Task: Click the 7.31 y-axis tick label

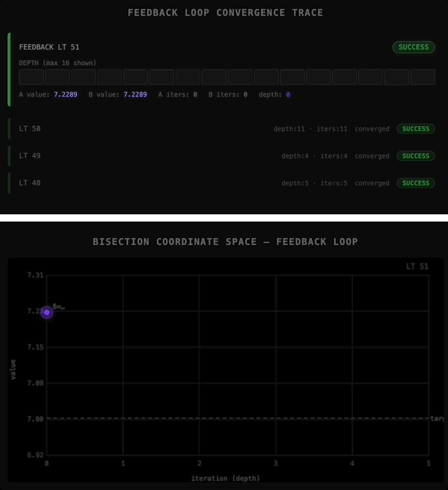Action: (x=35, y=275)
